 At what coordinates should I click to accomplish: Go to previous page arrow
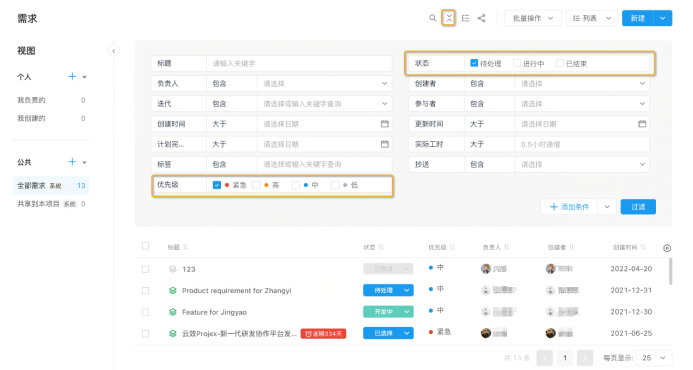pyautogui.click(x=544, y=358)
